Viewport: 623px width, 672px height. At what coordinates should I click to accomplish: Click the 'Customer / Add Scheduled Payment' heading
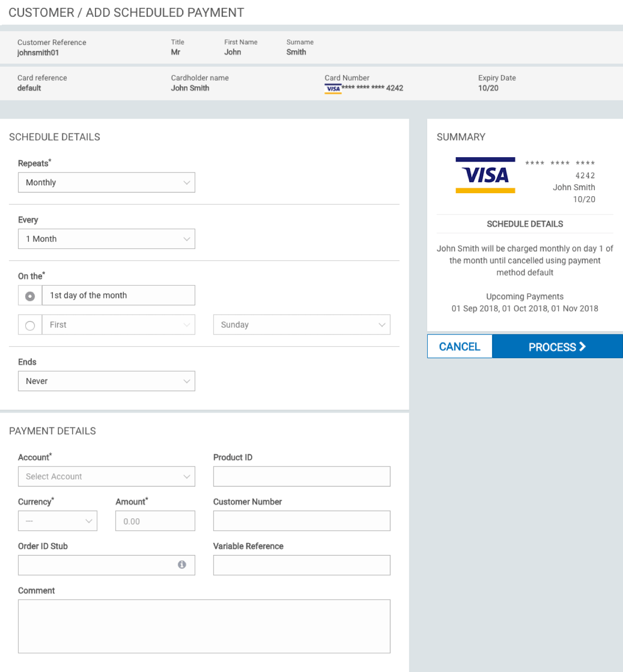[x=126, y=12]
